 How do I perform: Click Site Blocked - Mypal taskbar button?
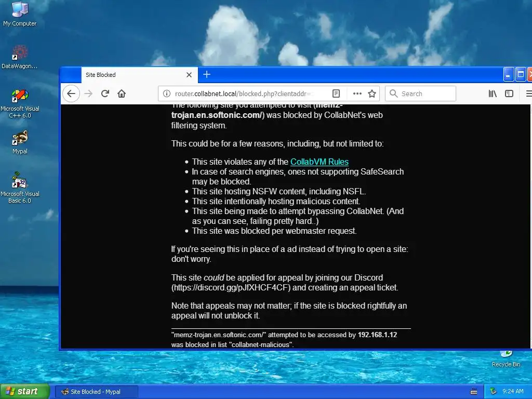[96, 392]
